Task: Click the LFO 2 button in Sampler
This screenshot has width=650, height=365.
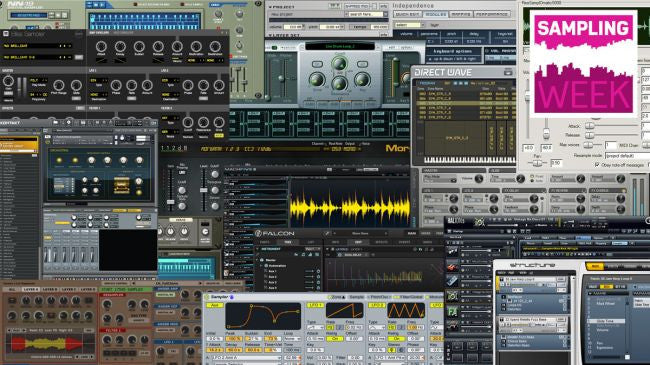Action: [x=377, y=305]
